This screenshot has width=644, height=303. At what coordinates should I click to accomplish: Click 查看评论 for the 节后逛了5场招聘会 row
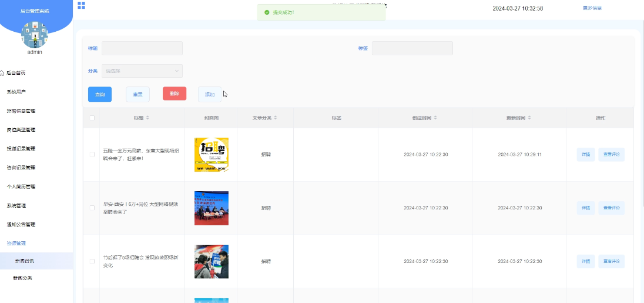pyautogui.click(x=611, y=261)
